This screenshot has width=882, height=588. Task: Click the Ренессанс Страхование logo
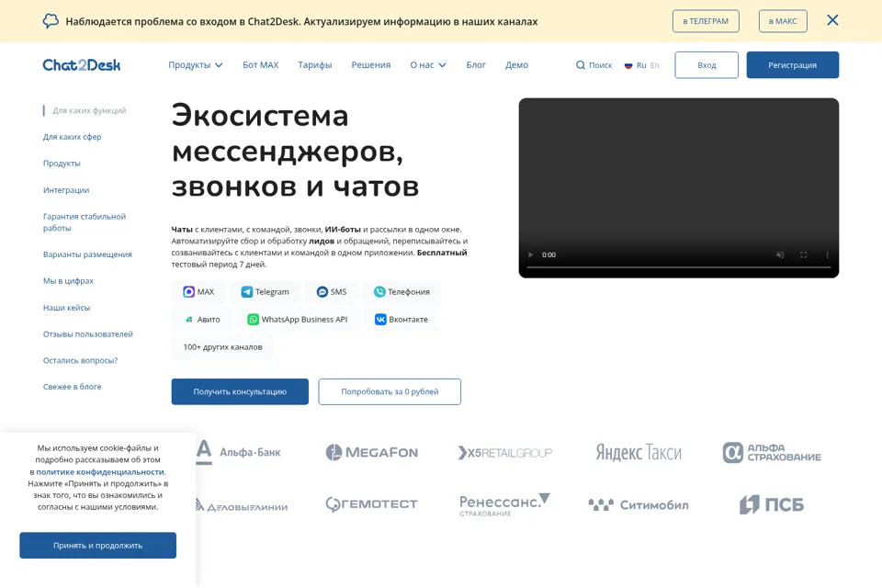point(504,504)
